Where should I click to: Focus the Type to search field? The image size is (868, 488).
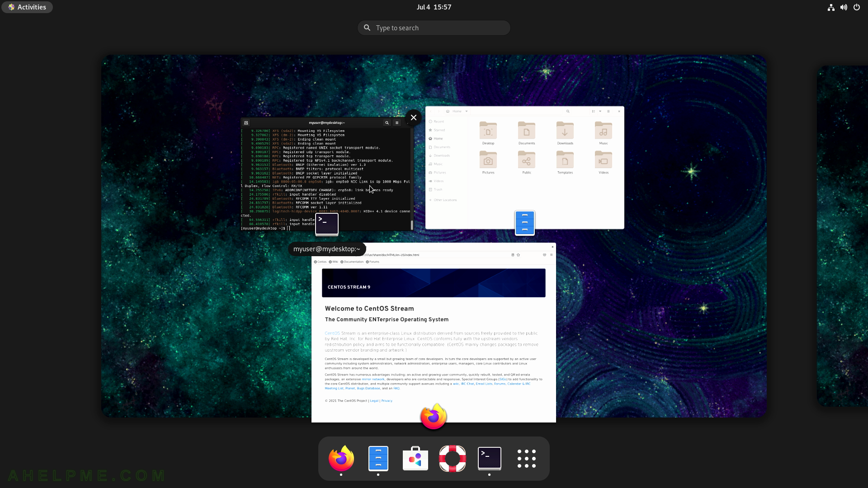coord(434,28)
